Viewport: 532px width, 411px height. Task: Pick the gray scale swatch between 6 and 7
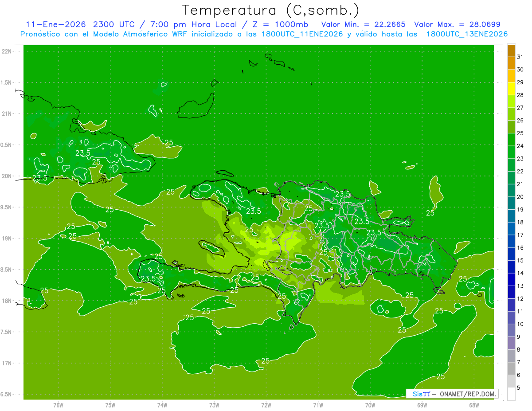click(x=511, y=369)
